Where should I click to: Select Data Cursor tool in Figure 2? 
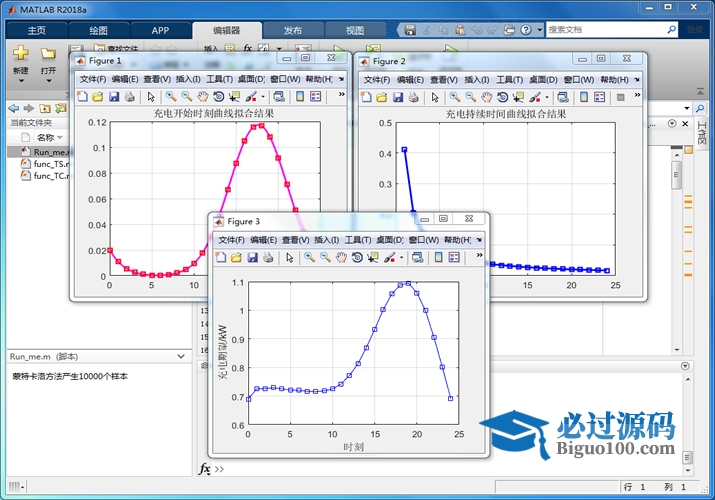[x=518, y=97]
